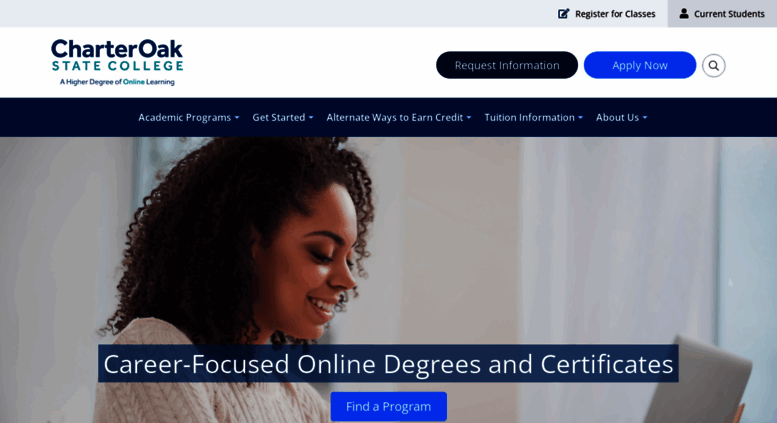Click the Career-Focused Online Degrees and Certificates banner heading
This screenshot has width=777, height=423.
388,364
